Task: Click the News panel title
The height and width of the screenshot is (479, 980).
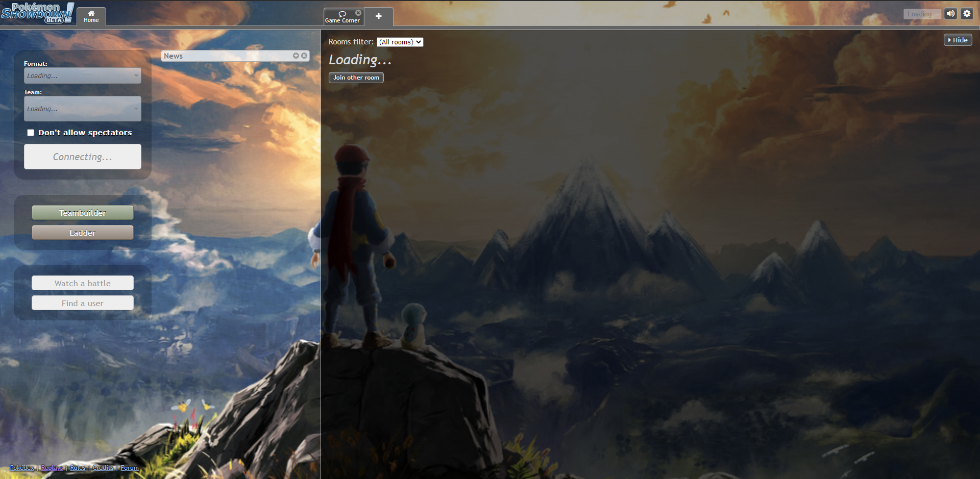Action: [x=173, y=56]
